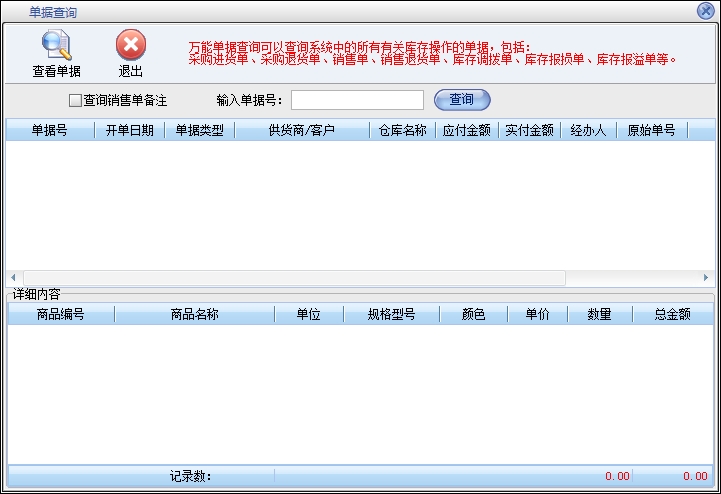Click the 开单日期 column header
This screenshot has height=494, width=721.
pos(129,130)
